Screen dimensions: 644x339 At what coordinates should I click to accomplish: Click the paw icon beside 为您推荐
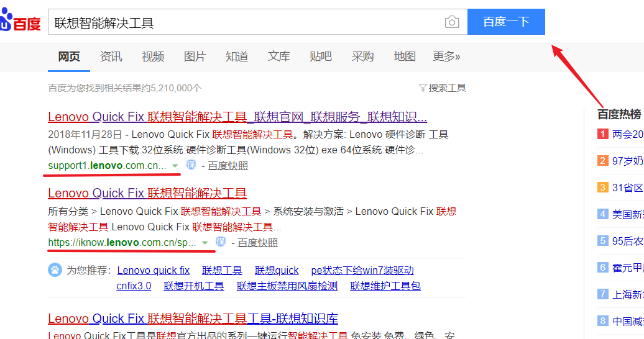click(x=55, y=270)
